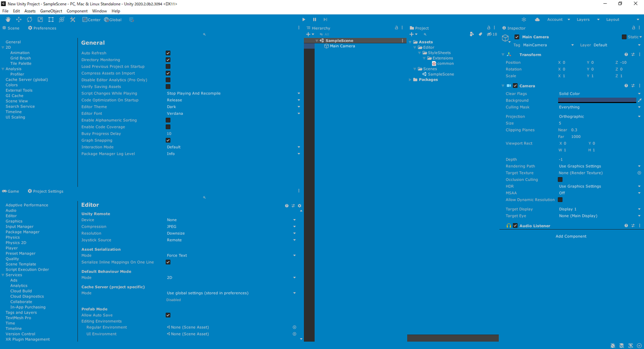Click Main Camera game object cube icon
644x349 pixels.
click(506, 38)
